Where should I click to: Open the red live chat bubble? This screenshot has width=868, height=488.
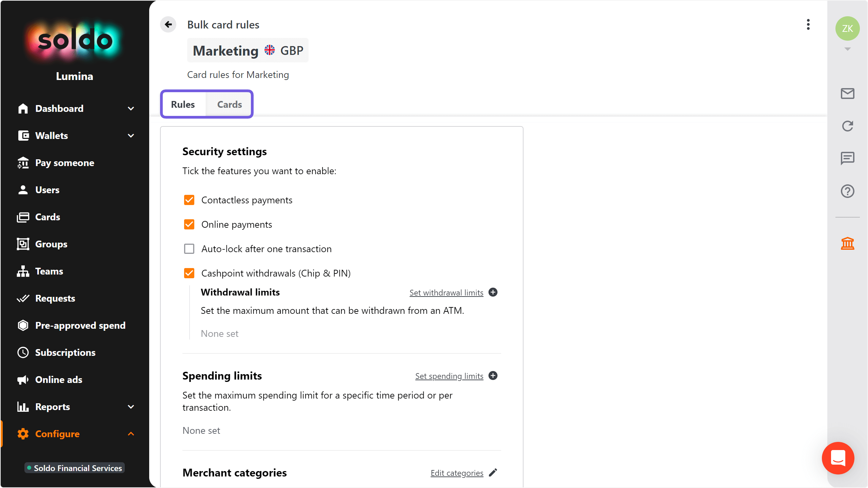838,458
